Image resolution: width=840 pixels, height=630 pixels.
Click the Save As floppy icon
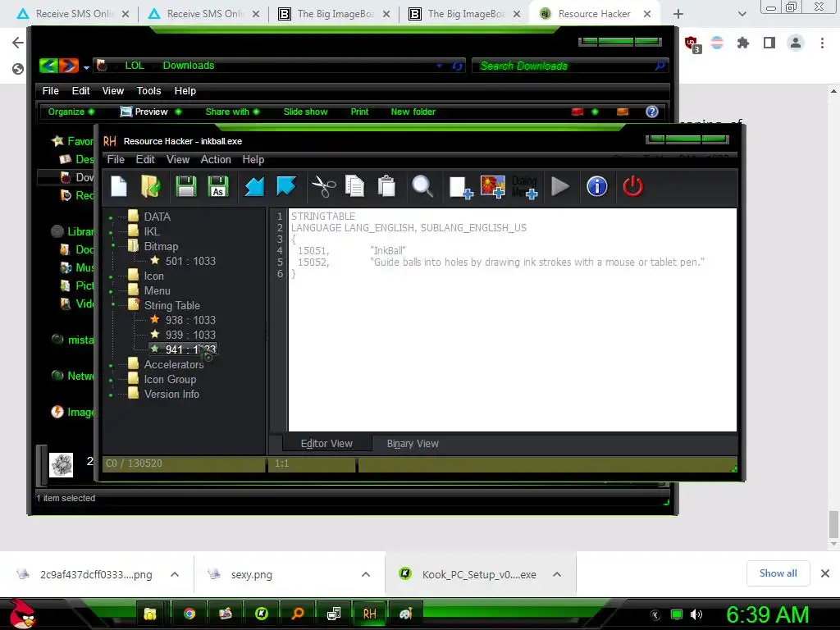pos(217,187)
